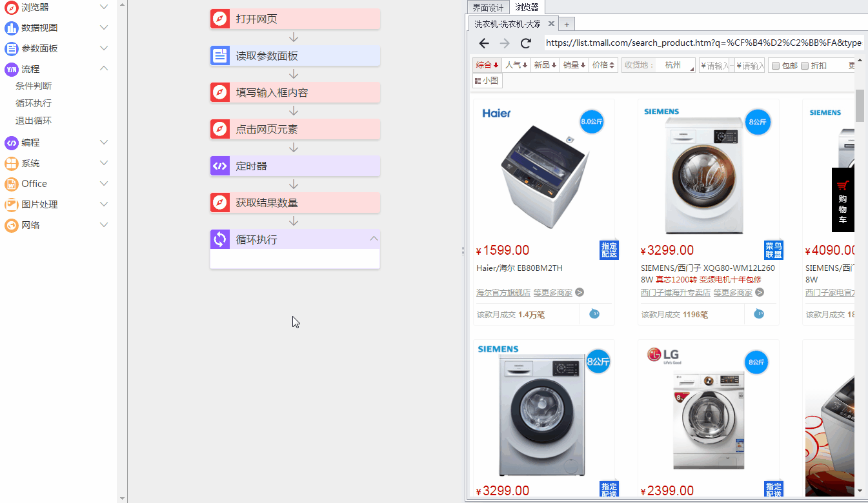Click the 图片处理 category icon
The height and width of the screenshot is (503, 868).
11,204
